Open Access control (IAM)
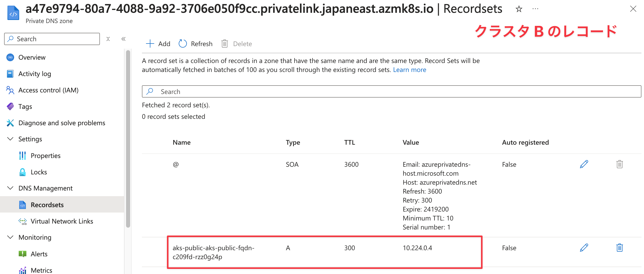 coord(48,90)
